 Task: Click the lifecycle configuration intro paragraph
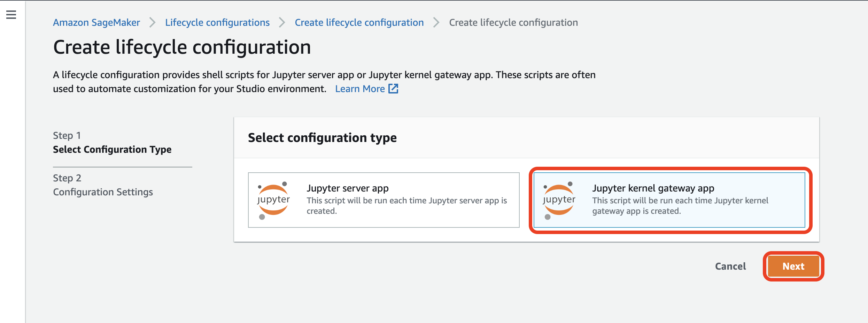[324, 82]
